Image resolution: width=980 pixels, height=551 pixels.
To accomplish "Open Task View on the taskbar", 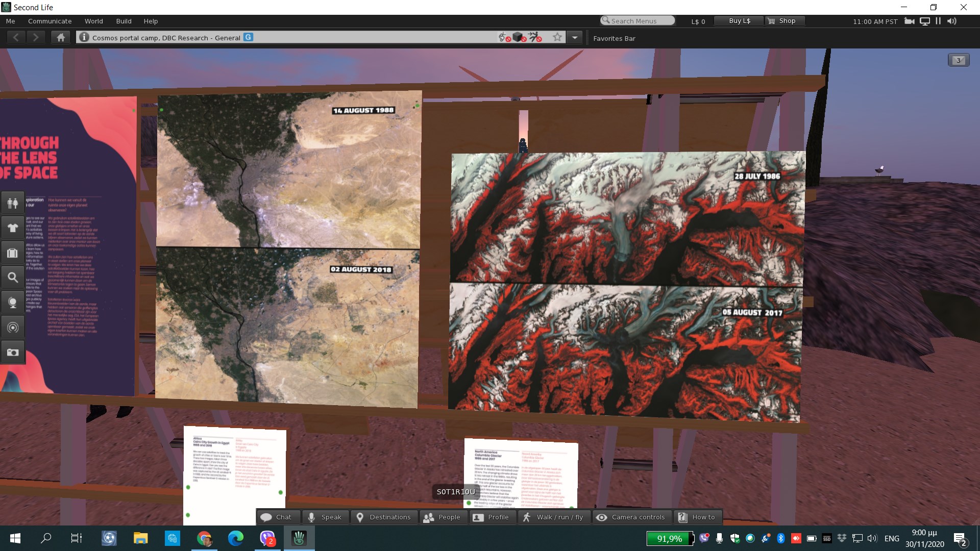I will pos(77,538).
